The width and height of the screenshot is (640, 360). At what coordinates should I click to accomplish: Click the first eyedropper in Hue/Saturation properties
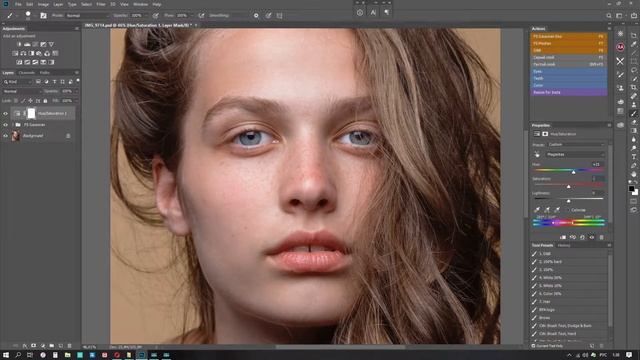pos(536,210)
